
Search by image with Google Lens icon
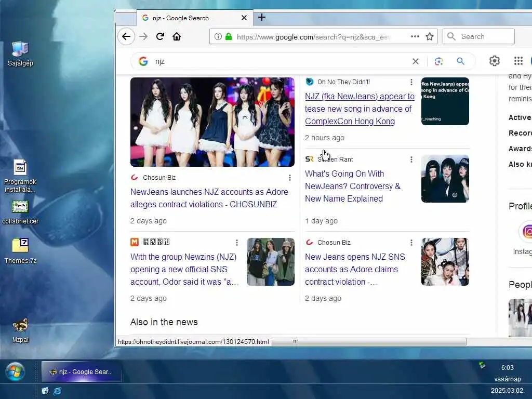coord(438,61)
